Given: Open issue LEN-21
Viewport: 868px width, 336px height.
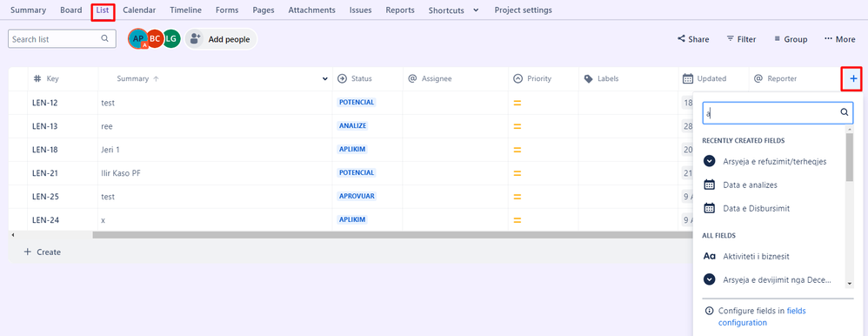Looking at the screenshot, I should tap(45, 173).
